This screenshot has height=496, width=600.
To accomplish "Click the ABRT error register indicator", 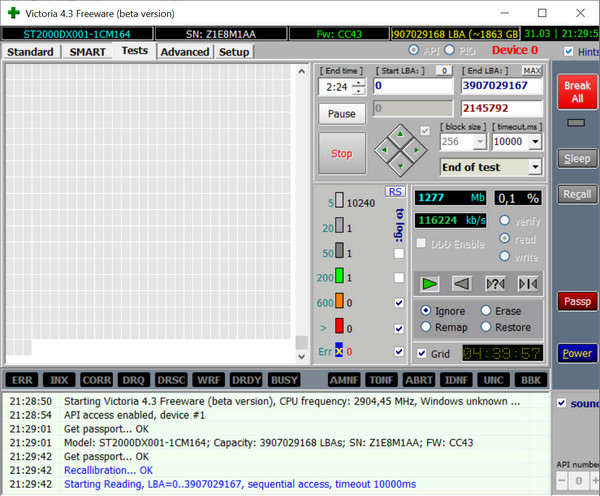I will point(419,380).
